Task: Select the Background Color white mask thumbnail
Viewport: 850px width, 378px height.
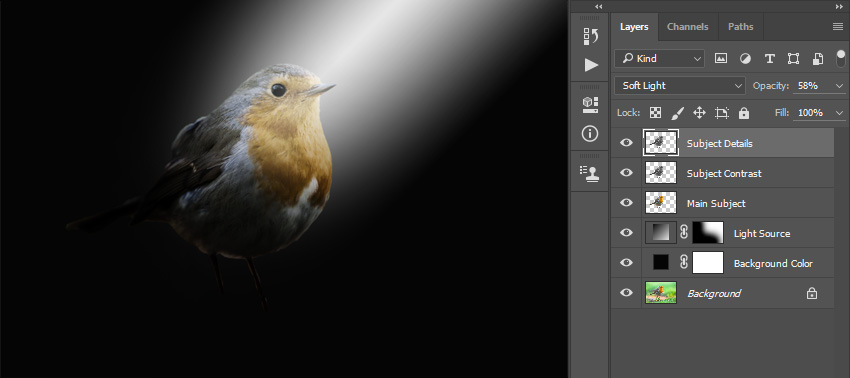Action: (x=708, y=262)
